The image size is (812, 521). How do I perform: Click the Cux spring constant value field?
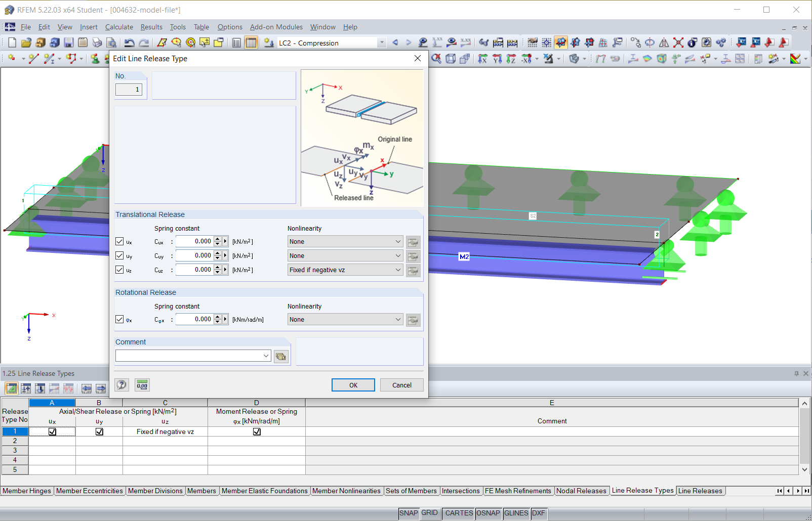tap(194, 241)
